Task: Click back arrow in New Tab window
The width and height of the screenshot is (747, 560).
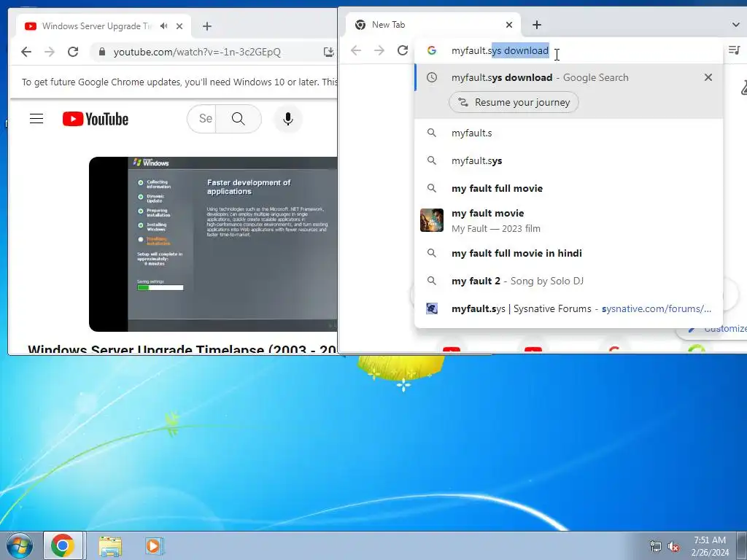Action: pos(356,50)
